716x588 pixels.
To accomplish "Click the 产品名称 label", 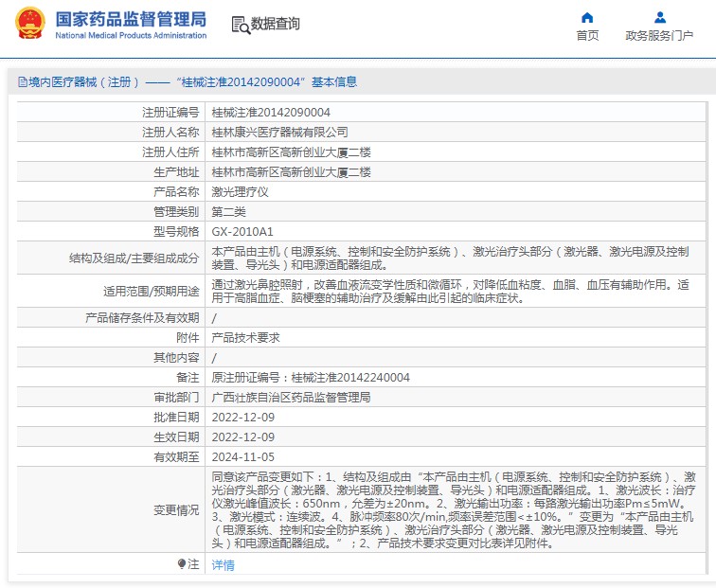I will [176, 192].
